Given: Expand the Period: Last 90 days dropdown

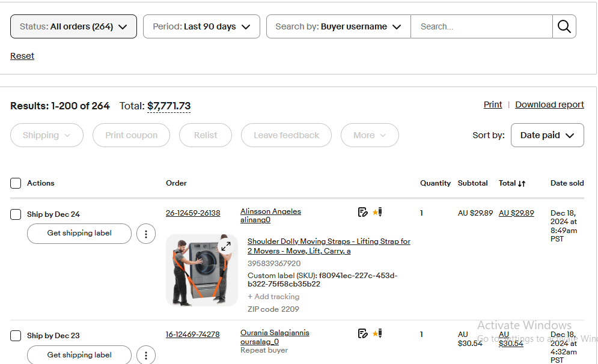Looking at the screenshot, I should [201, 26].
